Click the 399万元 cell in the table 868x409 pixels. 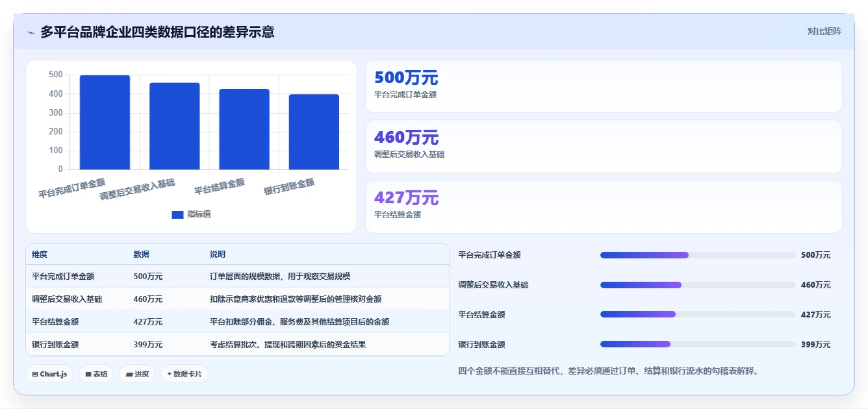click(x=148, y=344)
